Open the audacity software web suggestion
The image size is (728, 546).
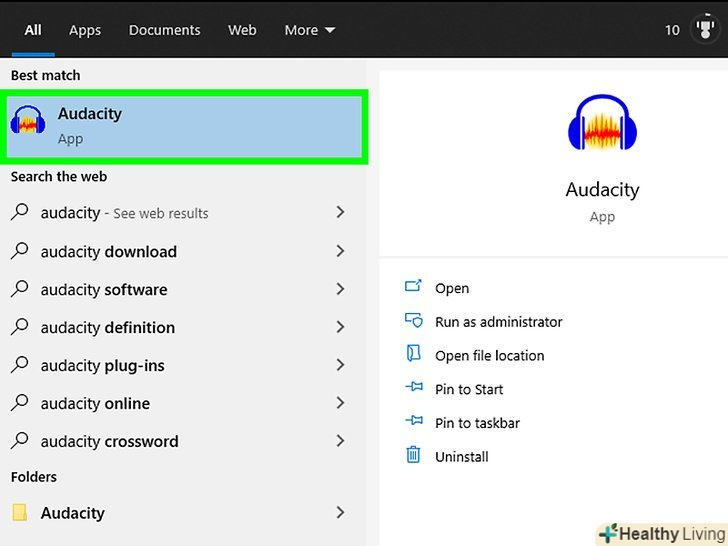point(104,290)
